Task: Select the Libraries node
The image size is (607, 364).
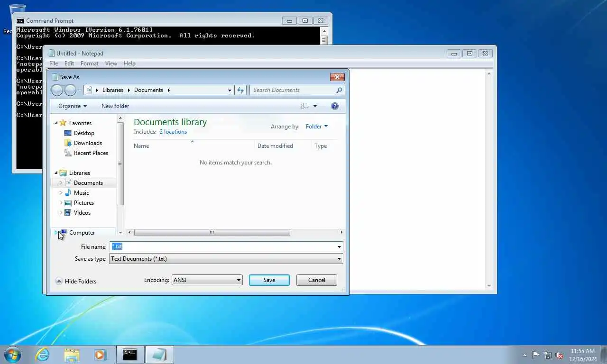Action: 79,173
